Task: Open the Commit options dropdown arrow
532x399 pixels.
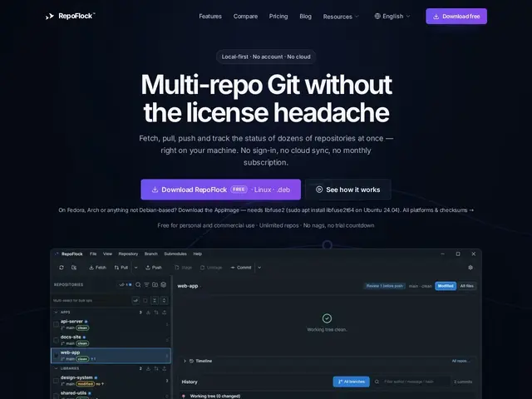Action: [x=259, y=268]
